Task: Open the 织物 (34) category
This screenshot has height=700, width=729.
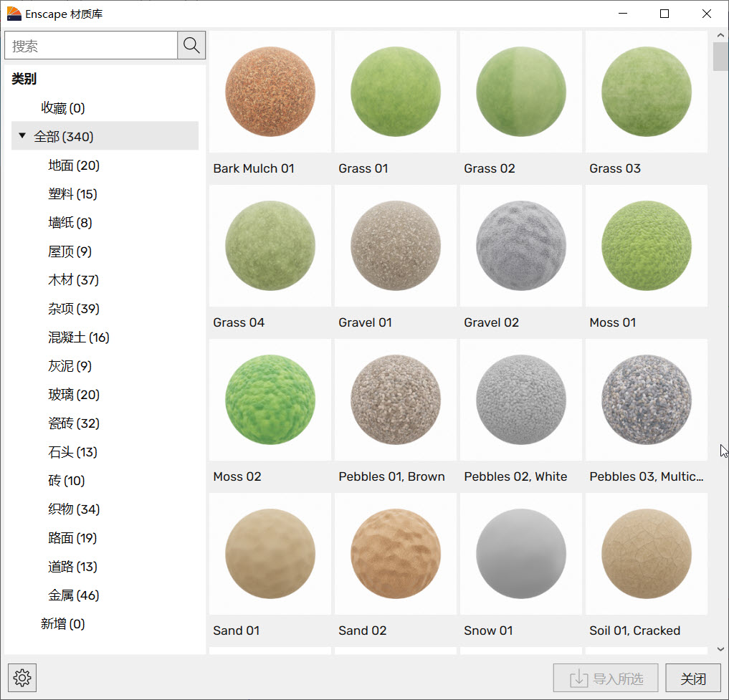Action: 74,509
